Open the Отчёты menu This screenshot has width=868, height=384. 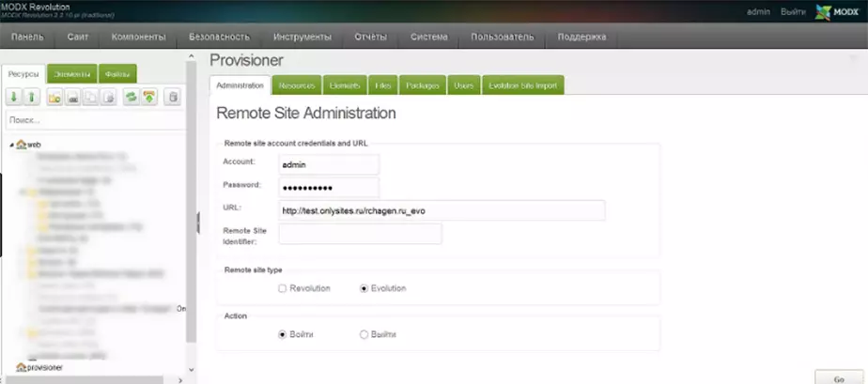370,37
